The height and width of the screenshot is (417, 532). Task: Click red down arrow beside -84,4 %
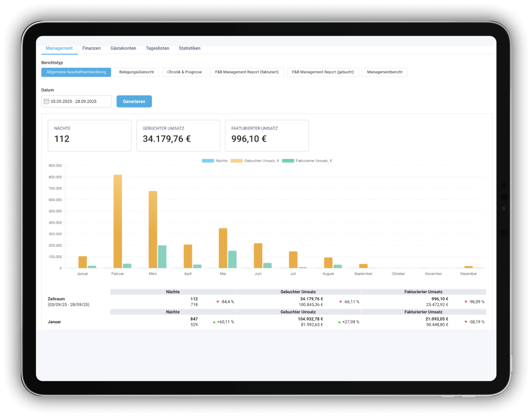(218, 302)
